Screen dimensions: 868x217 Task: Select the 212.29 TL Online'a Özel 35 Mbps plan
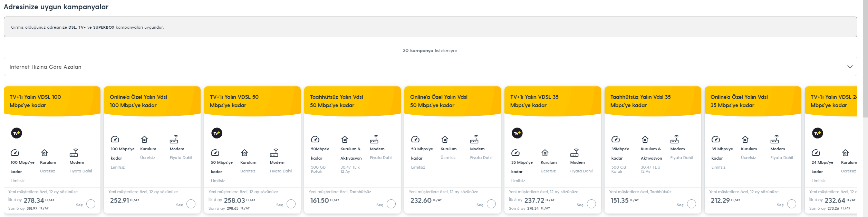pos(792,204)
